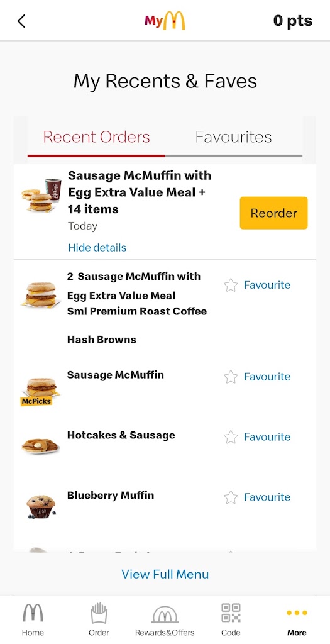
Task: Tap the McPicks Sausage McMuffin image
Action: click(x=40, y=391)
